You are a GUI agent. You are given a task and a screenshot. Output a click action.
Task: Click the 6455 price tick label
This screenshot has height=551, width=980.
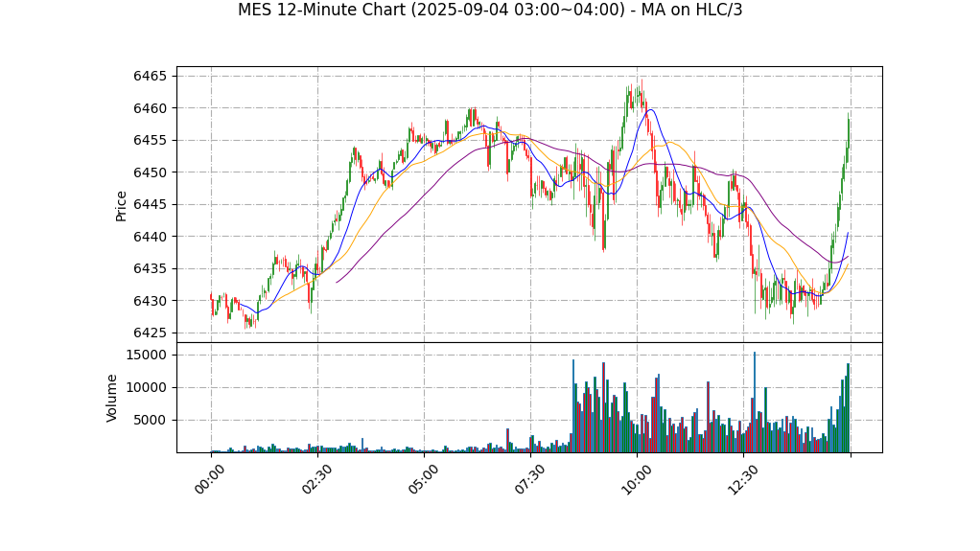pyautogui.click(x=150, y=141)
